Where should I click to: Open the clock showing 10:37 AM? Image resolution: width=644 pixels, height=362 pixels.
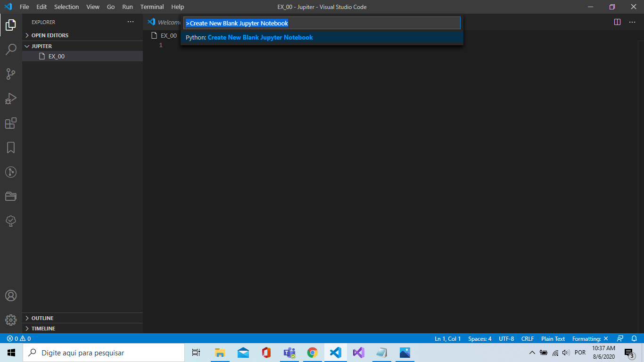(x=603, y=353)
